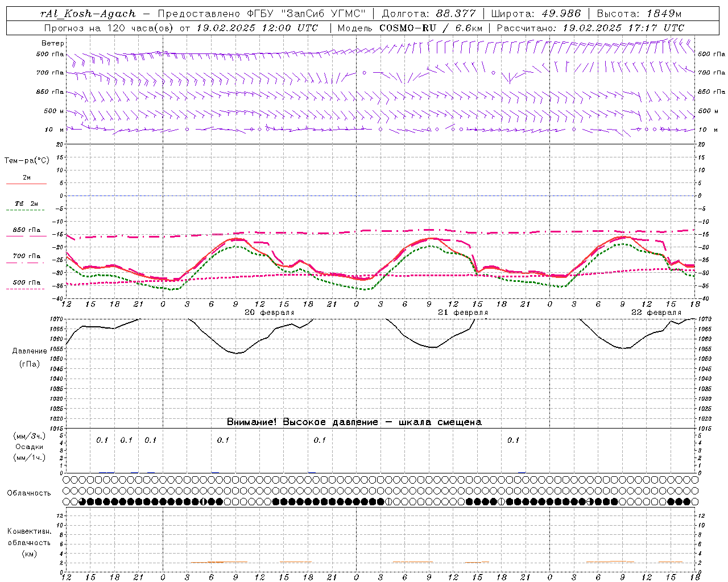The height and width of the screenshot is (582, 728).
Task: Click the latitude value Широта: 49.986
Action: [x=536, y=14]
